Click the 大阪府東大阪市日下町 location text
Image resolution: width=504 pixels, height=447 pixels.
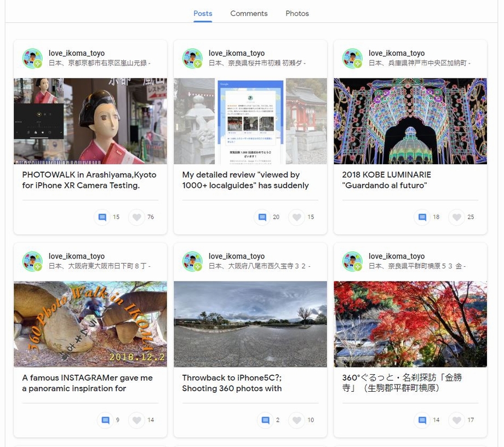coord(99,266)
